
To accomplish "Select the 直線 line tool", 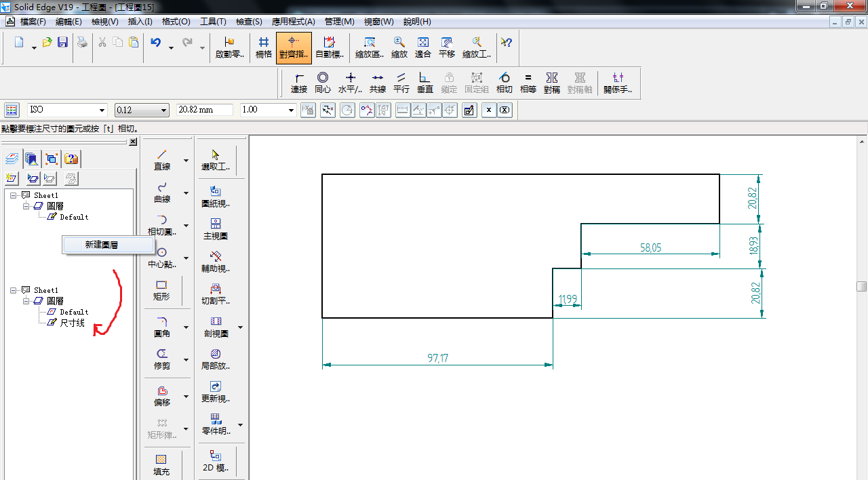I will click(x=162, y=160).
